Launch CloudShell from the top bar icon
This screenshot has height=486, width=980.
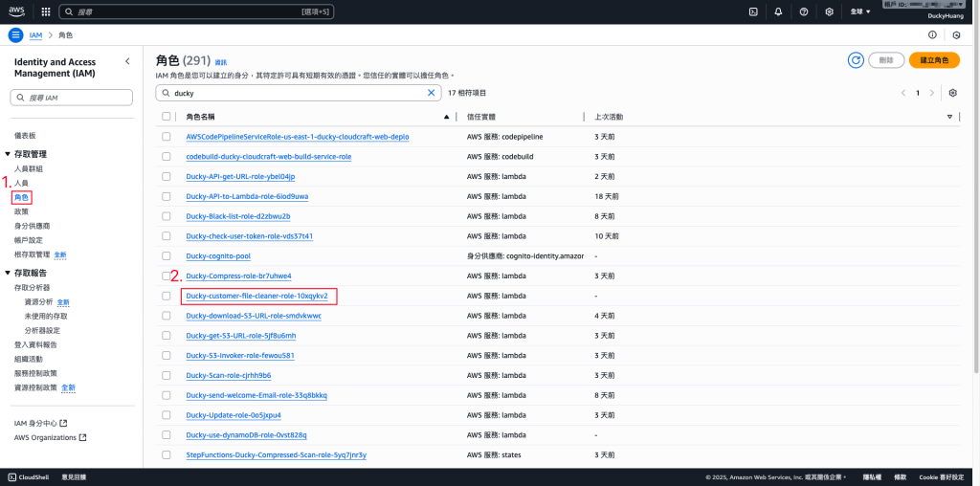tap(754, 11)
